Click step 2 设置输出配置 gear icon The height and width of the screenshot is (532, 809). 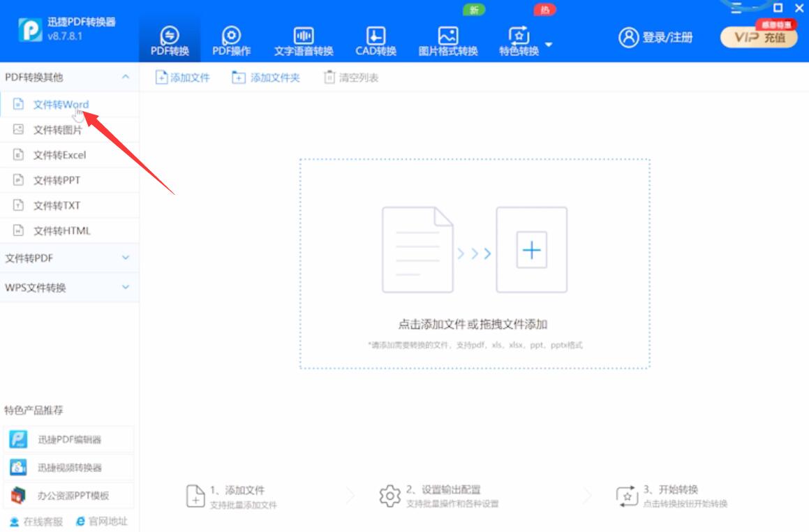pos(389,496)
